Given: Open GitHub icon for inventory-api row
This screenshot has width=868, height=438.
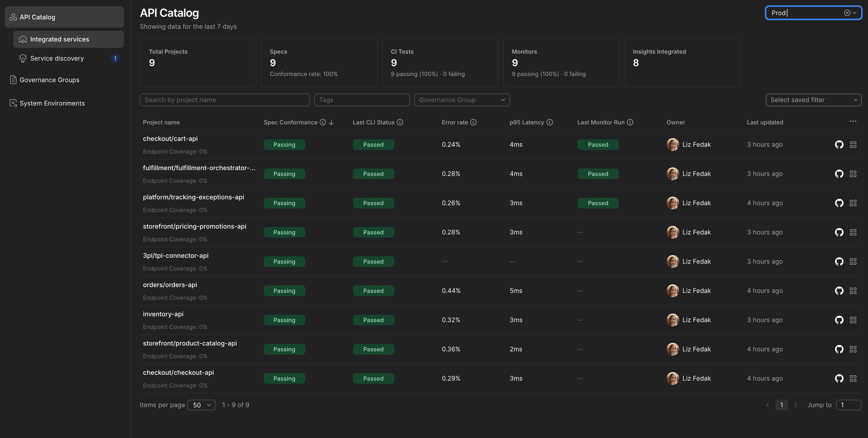Looking at the screenshot, I should [x=839, y=320].
